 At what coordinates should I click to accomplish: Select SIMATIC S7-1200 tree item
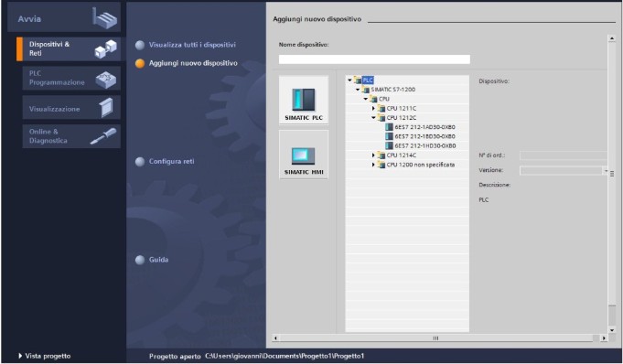tap(393, 90)
